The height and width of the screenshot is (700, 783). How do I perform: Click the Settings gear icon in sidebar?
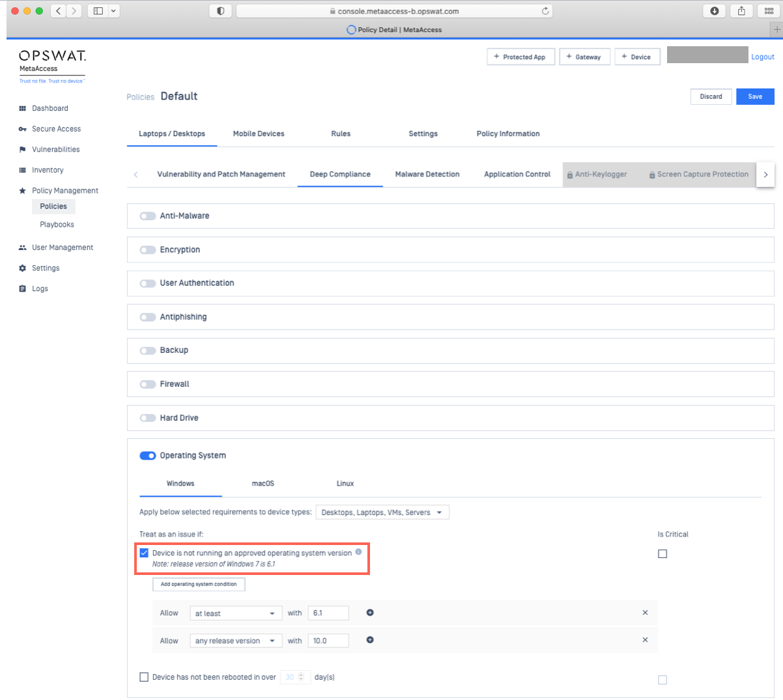point(22,268)
